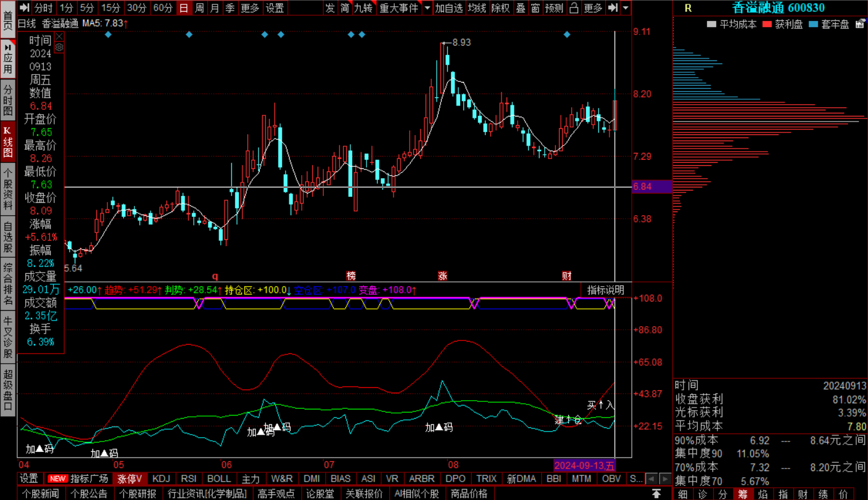Open 重大事件 major events
868x500 pixels.
(x=399, y=8)
